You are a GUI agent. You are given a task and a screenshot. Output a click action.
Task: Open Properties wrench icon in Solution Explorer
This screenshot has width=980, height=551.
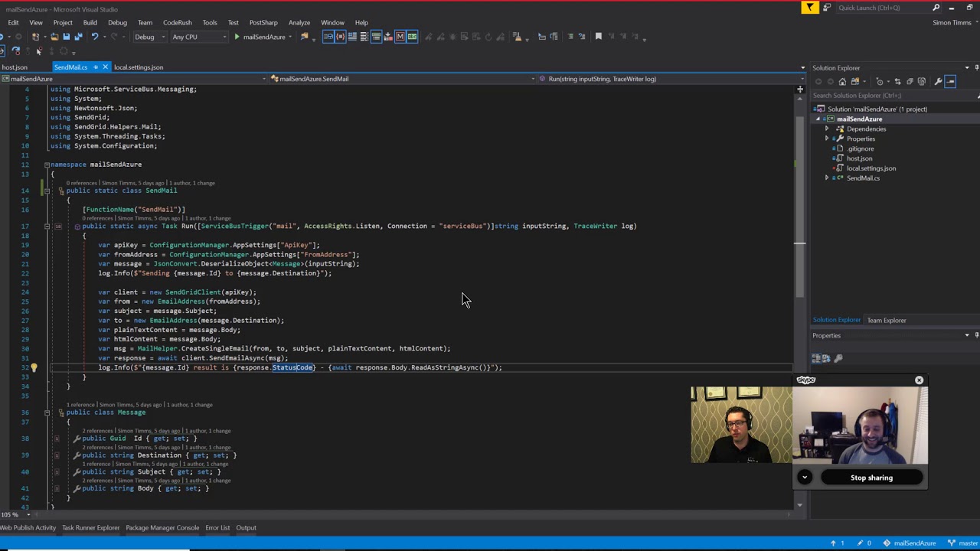tap(938, 82)
